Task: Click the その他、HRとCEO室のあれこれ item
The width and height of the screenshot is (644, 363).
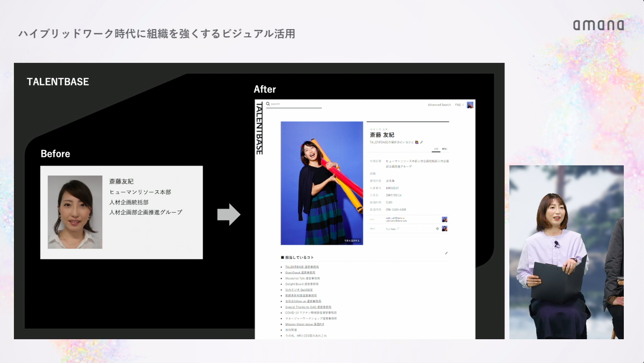Action: point(306,336)
